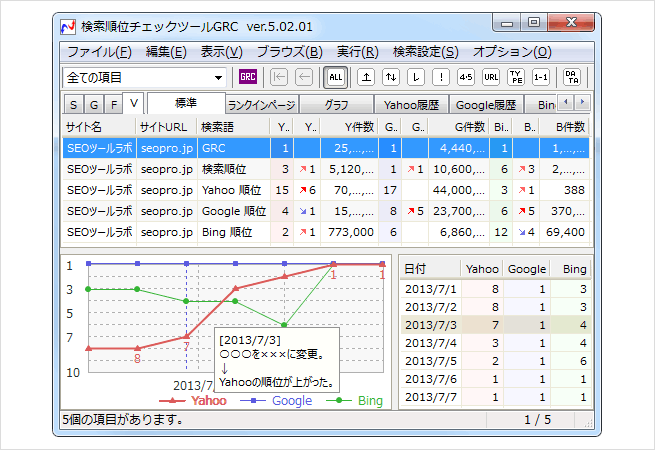Viewport: 655px width, 450px height.
Task: Select the 2013/7/6 history row
Action: 496,379
